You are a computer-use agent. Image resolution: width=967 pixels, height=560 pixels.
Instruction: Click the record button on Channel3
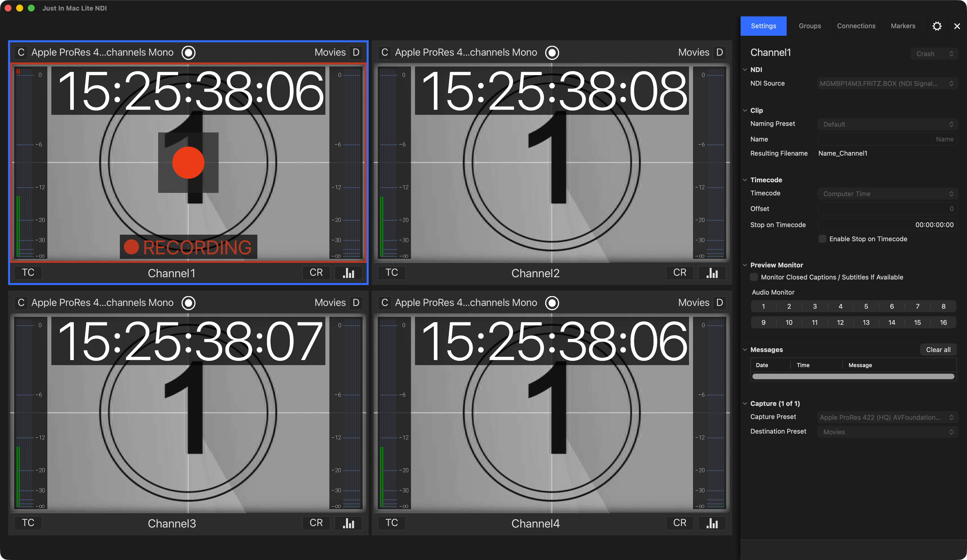tap(188, 303)
